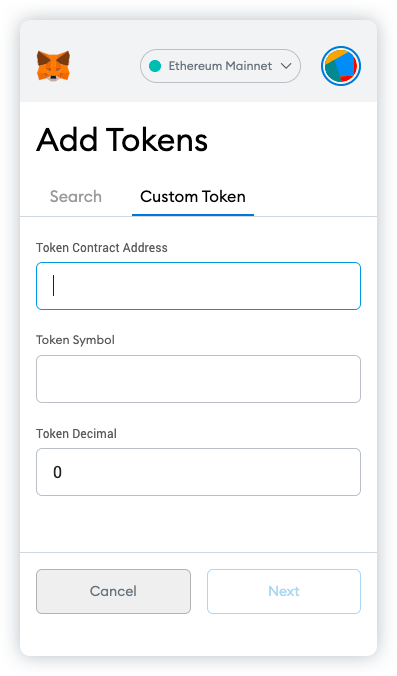Select the Custom Token tab
397x676 pixels.
(193, 197)
